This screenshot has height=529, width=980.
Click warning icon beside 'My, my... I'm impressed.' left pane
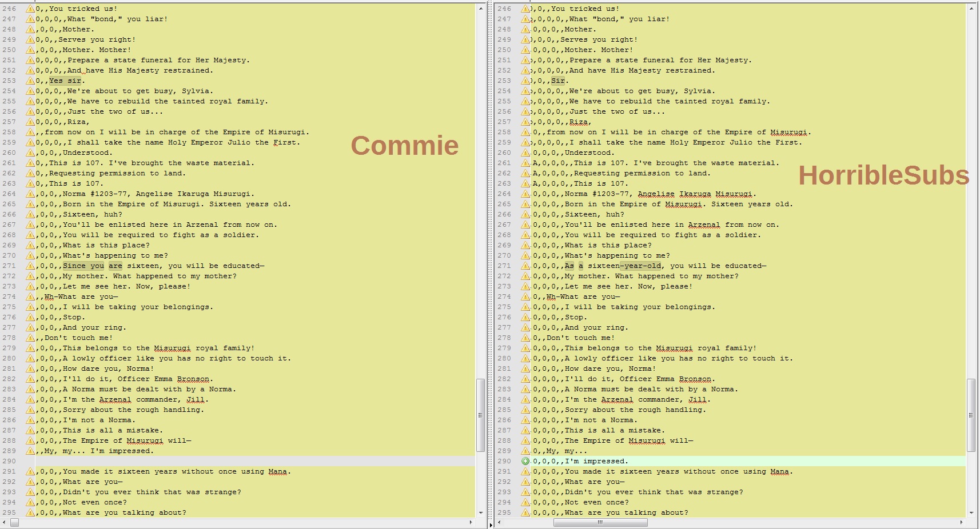30,451
